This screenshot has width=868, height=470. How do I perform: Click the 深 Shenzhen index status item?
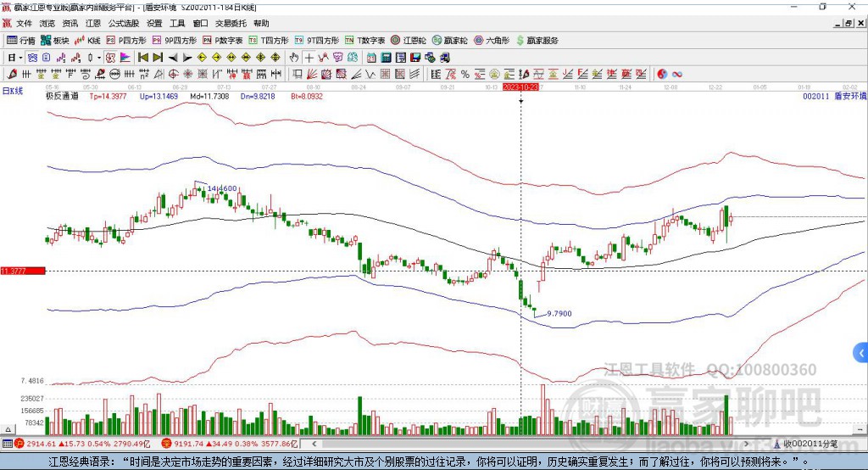click(x=230, y=444)
